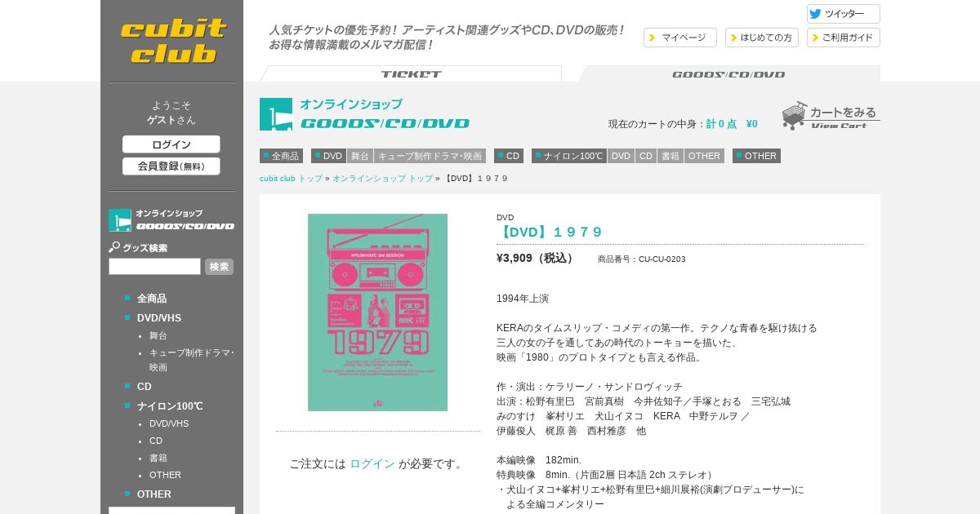Image resolution: width=980 pixels, height=514 pixels.
Task: Select 書籍 in top category bar
Action: (670, 156)
